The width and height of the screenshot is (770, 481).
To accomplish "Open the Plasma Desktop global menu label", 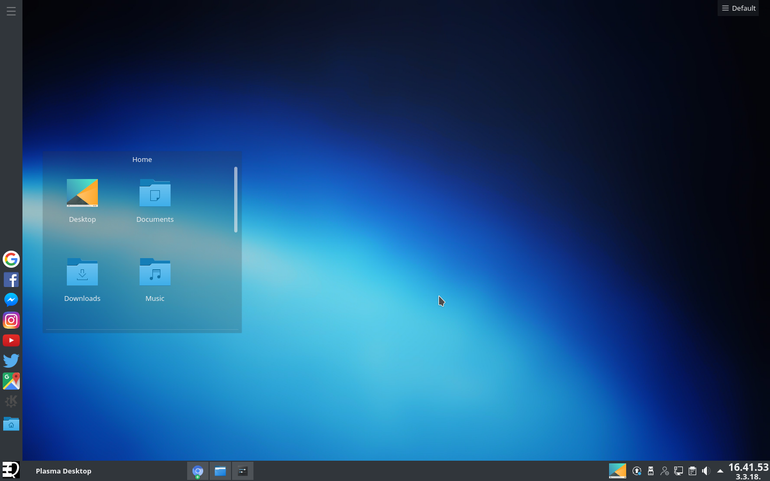I will click(63, 471).
